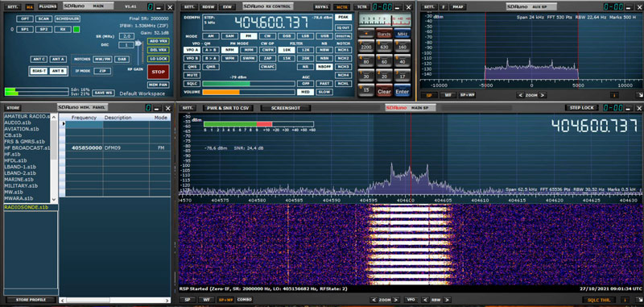Click the Bands keypad button

click(384, 34)
